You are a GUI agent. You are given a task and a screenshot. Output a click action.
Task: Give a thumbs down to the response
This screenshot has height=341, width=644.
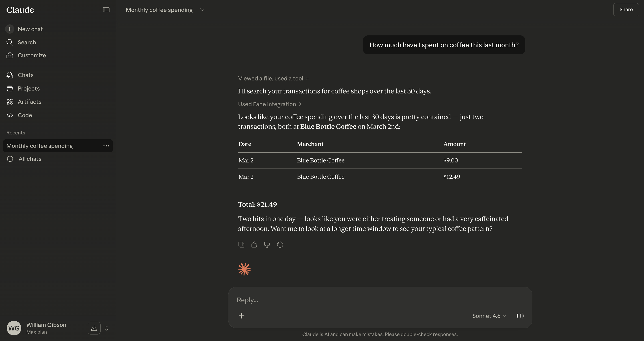pyautogui.click(x=267, y=244)
